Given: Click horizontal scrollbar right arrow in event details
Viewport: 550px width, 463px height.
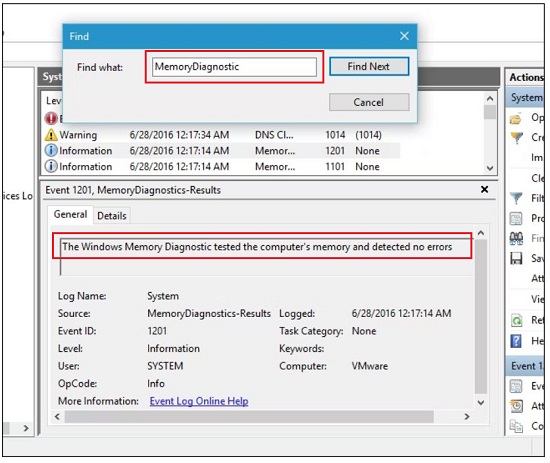Looking at the screenshot, I should [467, 416].
